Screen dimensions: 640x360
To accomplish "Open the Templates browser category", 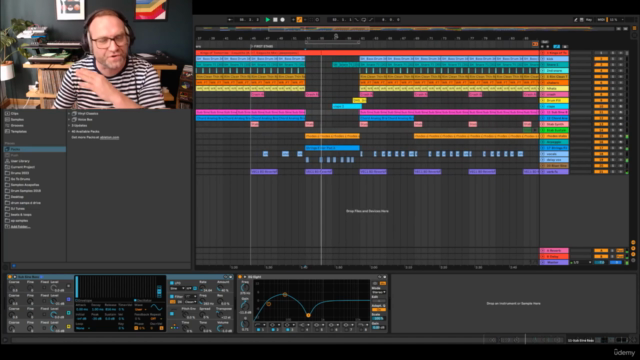I will 18,131.
